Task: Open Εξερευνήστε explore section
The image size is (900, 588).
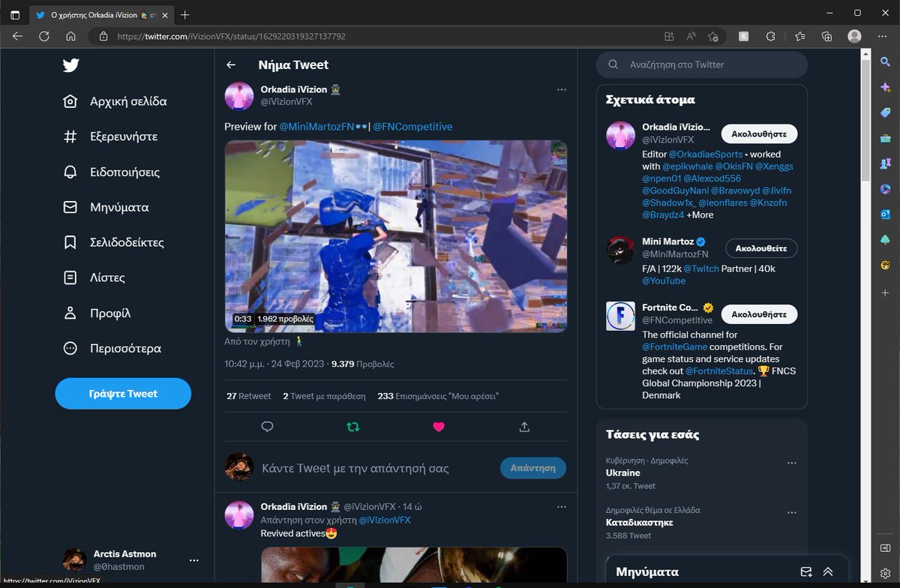Action: point(110,136)
